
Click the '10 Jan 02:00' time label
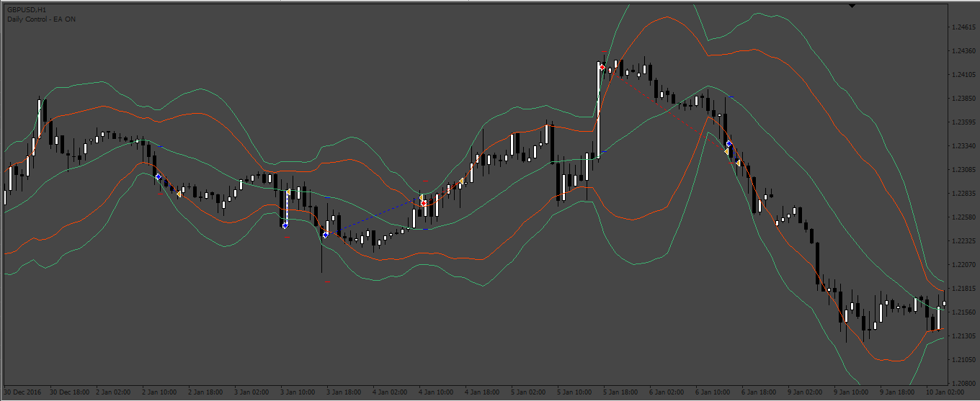point(946,393)
